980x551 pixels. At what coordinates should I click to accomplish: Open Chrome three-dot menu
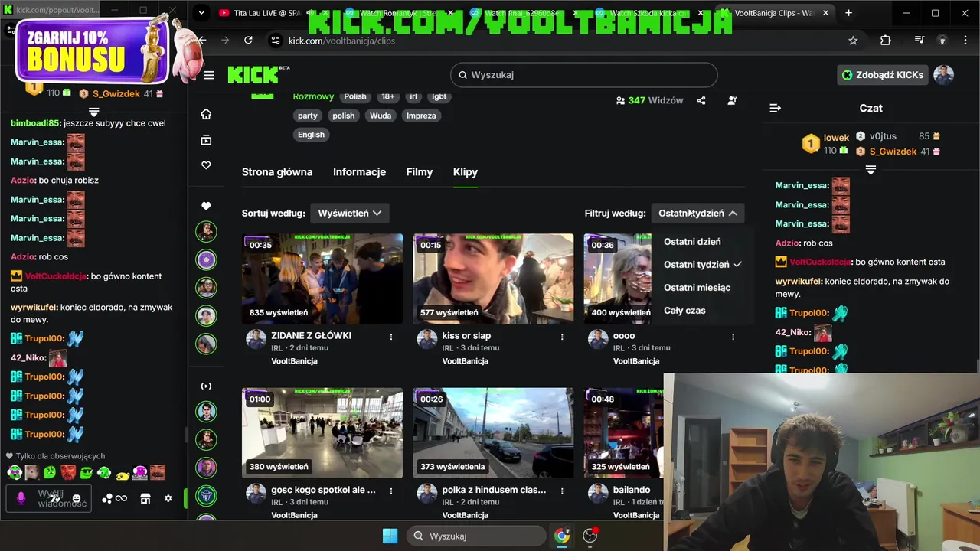tap(966, 41)
